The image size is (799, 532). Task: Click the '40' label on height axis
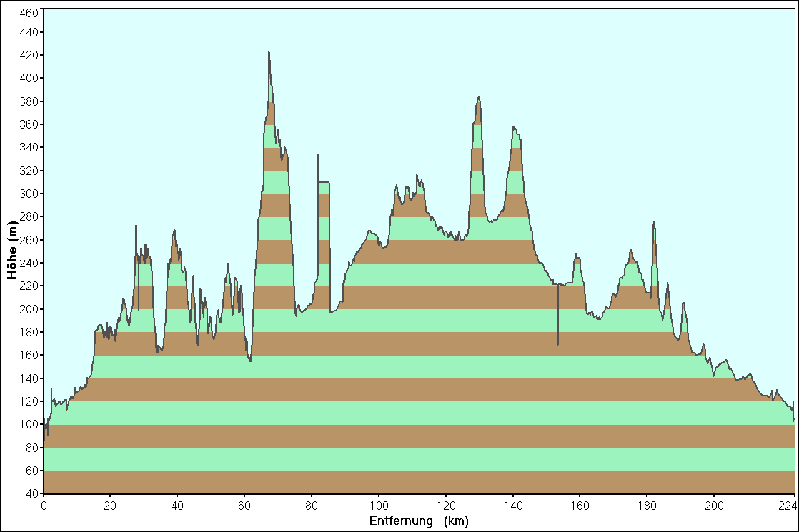(x=33, y=493)
